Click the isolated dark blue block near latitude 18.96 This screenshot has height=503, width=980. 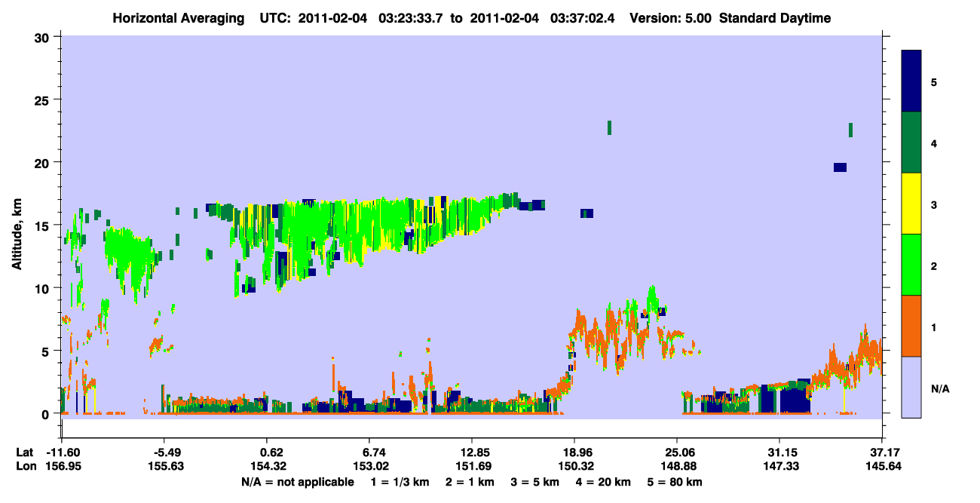click(586, 213)
